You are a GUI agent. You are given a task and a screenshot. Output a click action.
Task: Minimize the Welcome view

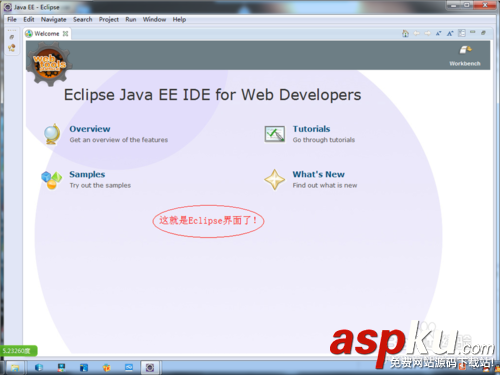click(473, 32)
